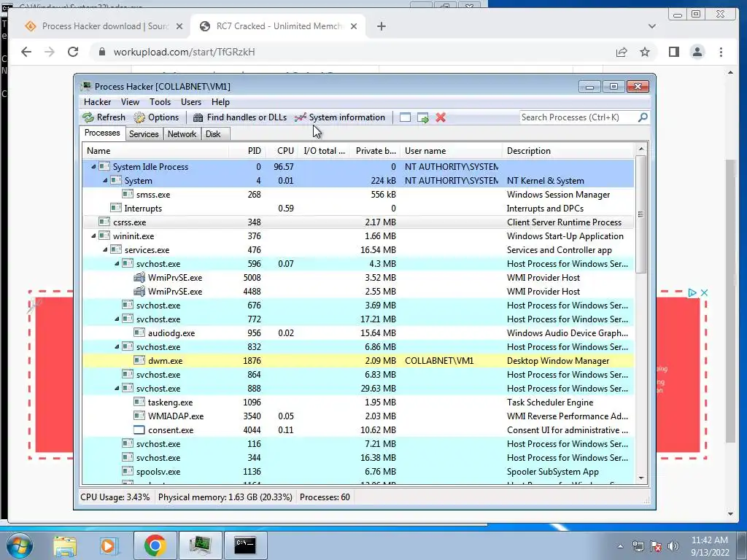Screen dimensions: 747x560
Task: Sort by the Name column header
Action: coord(155,151)
